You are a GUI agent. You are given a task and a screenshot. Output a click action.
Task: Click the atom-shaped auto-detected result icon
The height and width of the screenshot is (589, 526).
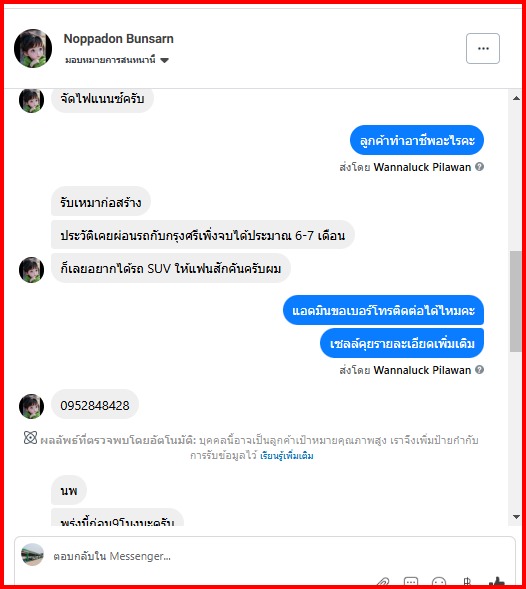pos(30,438)
